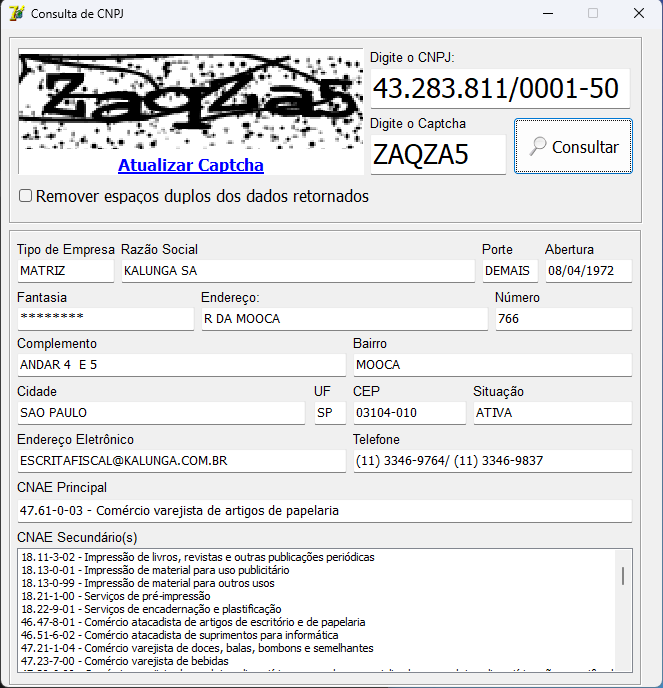Click the CNAE Principal field 47.61-0-03

[x=325, y=511]
